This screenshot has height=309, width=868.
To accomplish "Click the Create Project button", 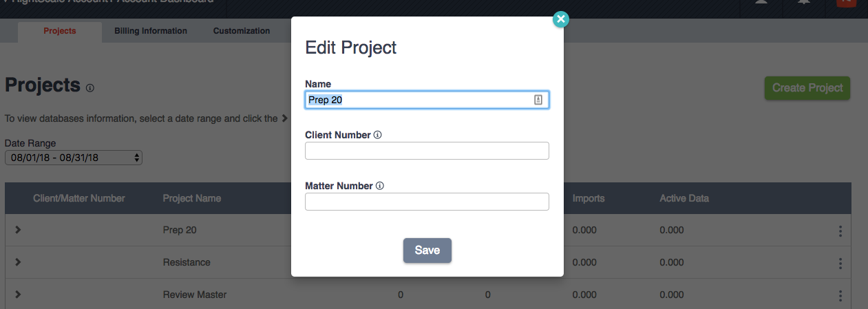I will coord(807,88).
